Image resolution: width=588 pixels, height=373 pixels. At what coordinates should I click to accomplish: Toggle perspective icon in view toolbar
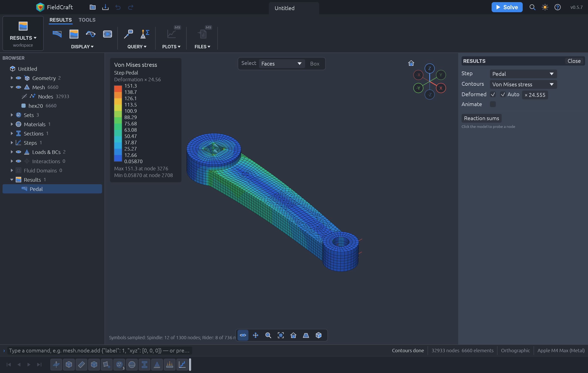[x=306, y=335]
